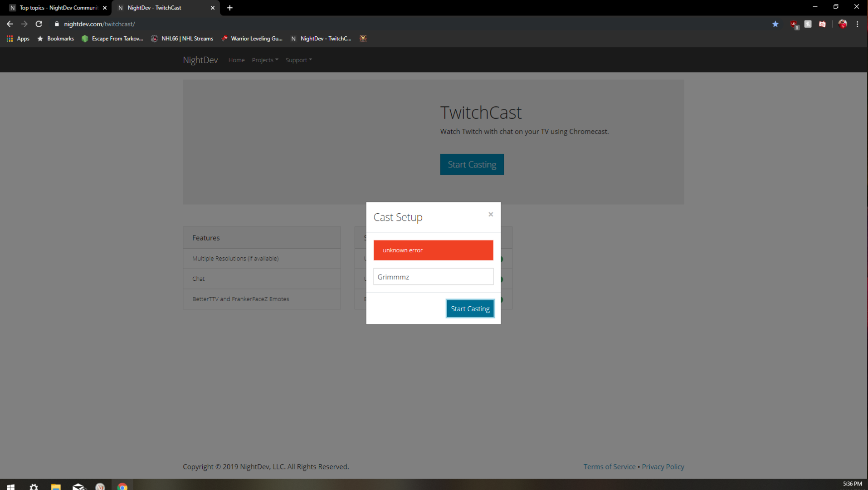Open the uBlock Origin extension icon
Viewport: 868px width, 490px height.
click(x=794, y=24)
